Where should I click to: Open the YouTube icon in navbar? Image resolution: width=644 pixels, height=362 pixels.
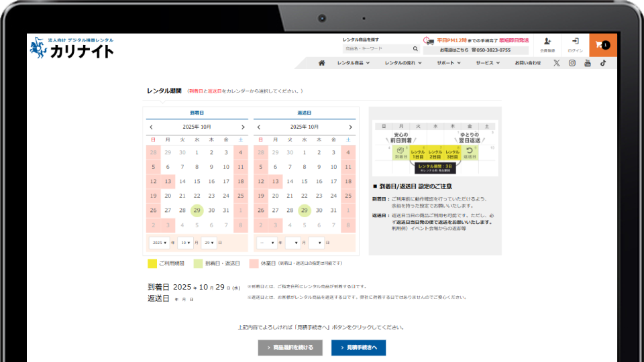click(x=588, y=63)
